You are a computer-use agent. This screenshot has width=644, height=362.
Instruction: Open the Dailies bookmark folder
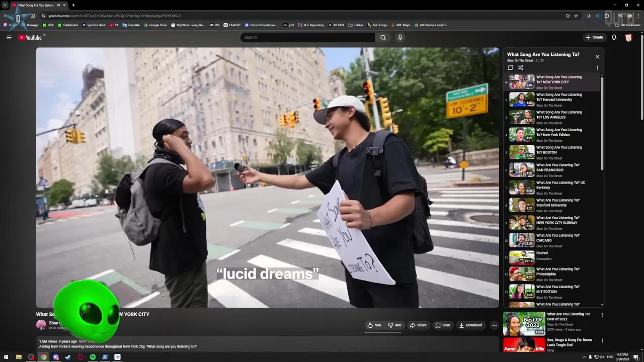click(x=356, y=25)
